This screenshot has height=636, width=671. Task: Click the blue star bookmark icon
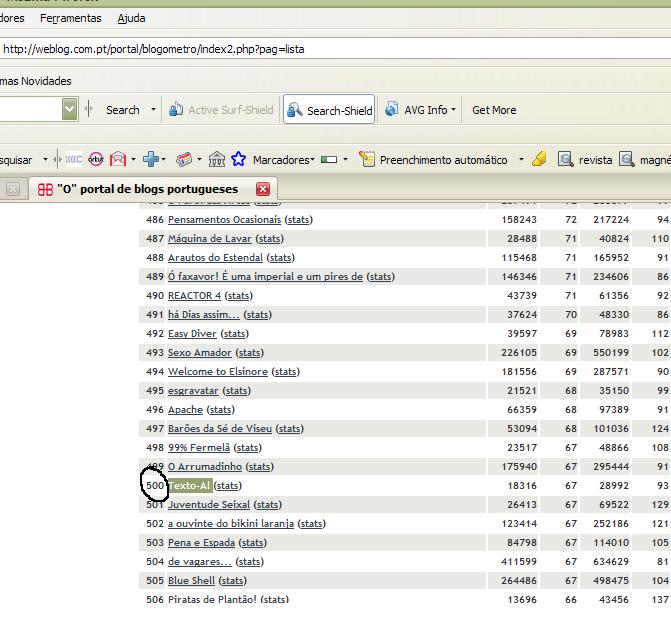(x=238, y=159)
